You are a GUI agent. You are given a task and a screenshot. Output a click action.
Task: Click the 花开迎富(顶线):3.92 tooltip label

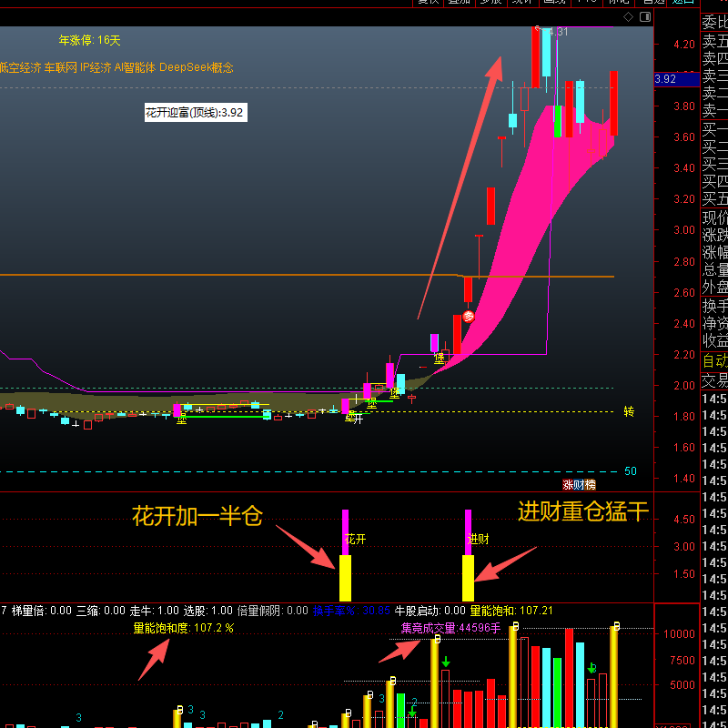[x=196, y=112]
